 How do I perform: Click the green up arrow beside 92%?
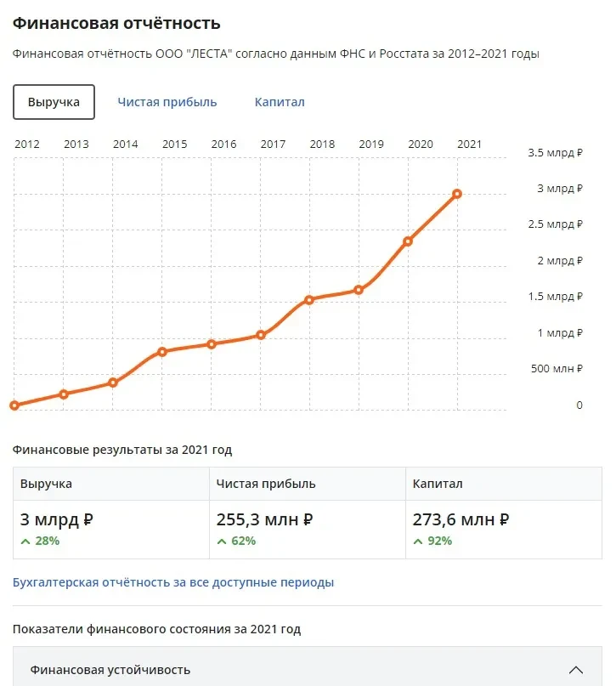[x=418, y=541]
